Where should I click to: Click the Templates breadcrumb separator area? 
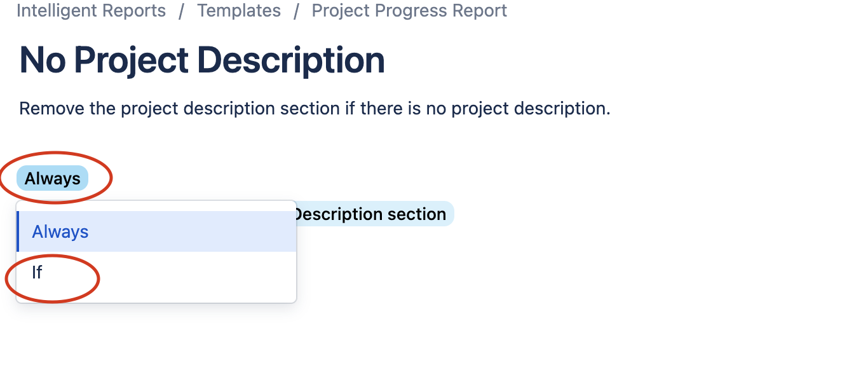295,10
